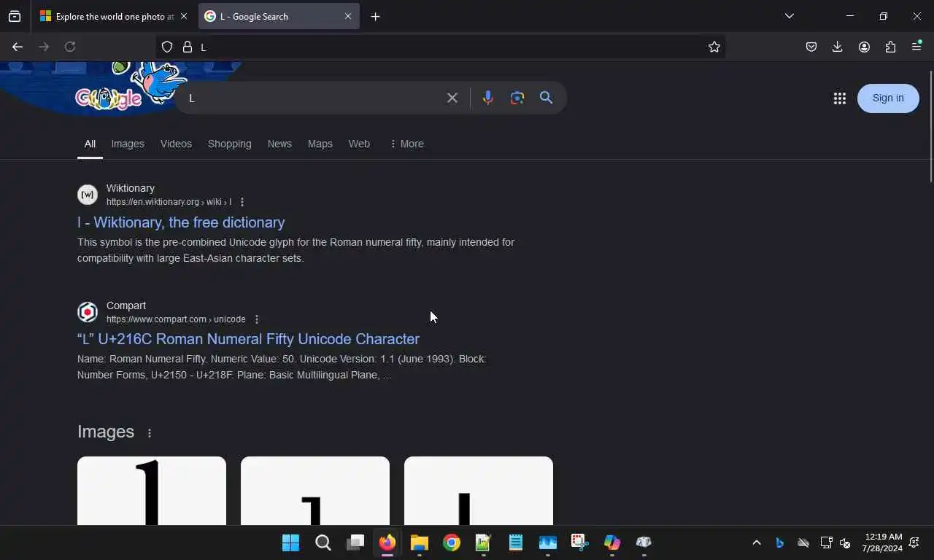Switch to Images results tab
This screenshot has height=560, width=934.
click(128, 144)
